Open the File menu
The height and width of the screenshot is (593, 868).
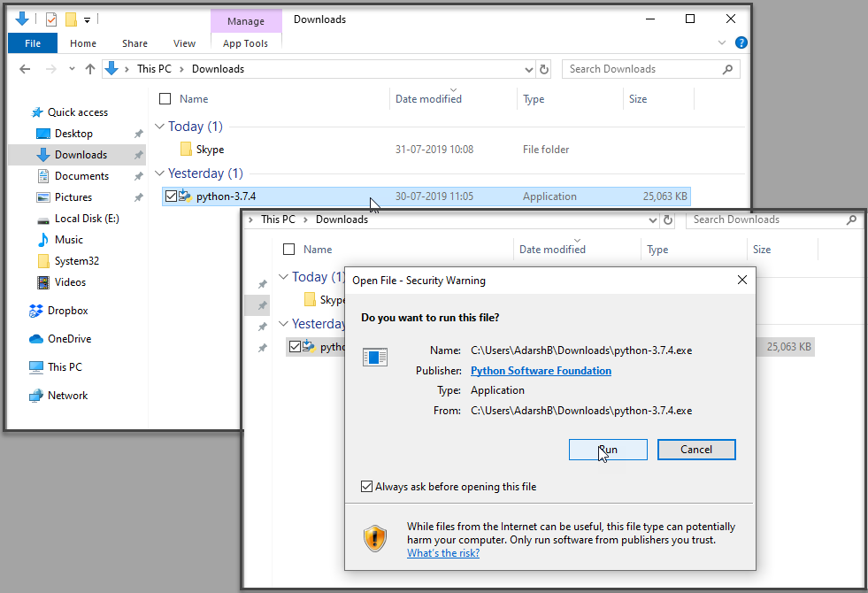33,43
